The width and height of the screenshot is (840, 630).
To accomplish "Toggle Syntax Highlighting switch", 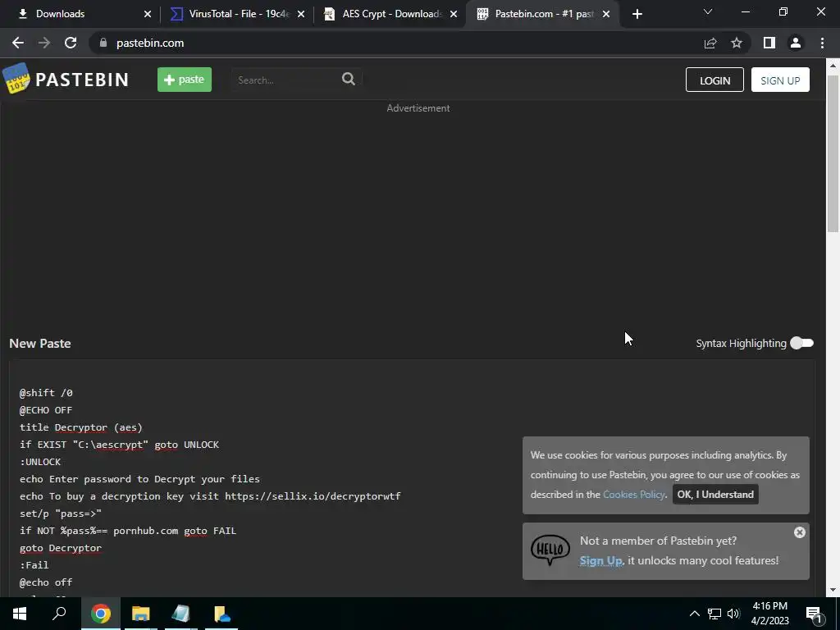I will pos(802,343).
